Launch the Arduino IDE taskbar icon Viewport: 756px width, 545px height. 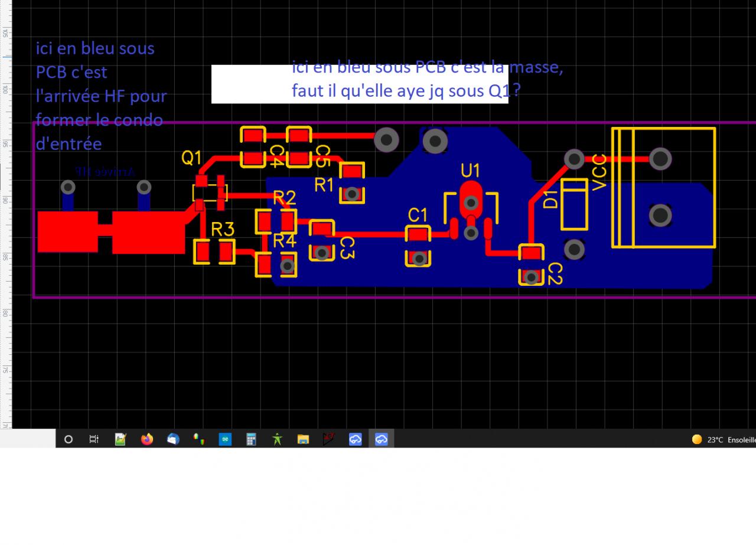(225, 439)
